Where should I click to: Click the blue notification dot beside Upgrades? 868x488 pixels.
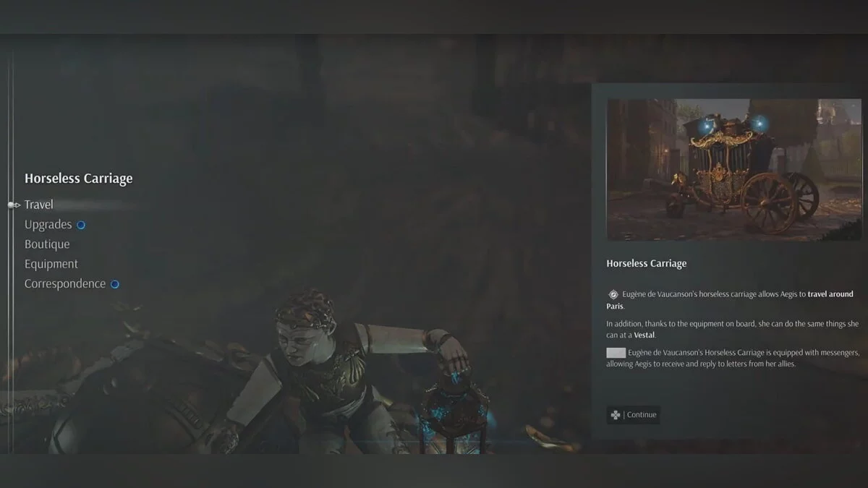point(81,225)
